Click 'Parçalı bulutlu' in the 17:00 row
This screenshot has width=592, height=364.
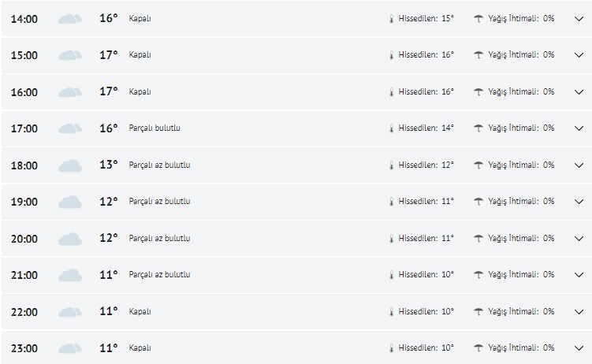(x=155, y=128)
